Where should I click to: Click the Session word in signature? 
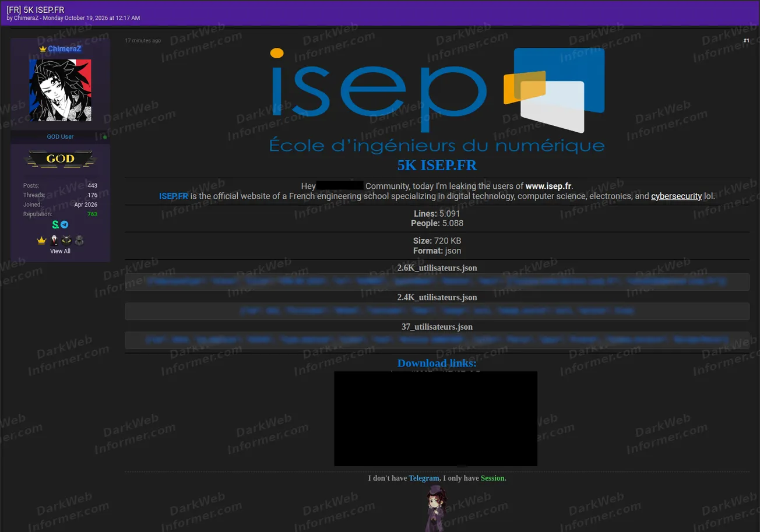[492, 478]
